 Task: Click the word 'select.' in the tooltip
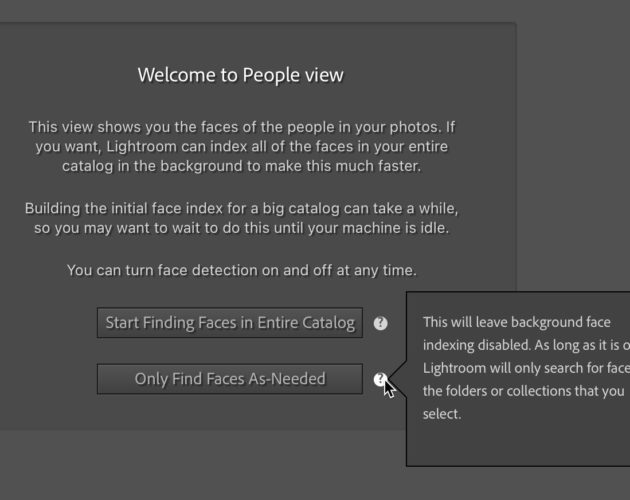click(x=442, y=414)
